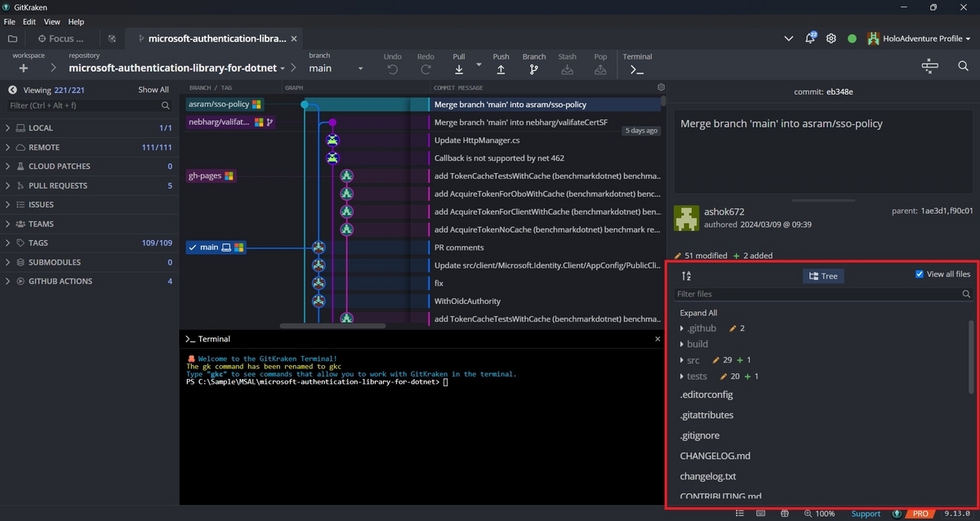The width and height of the screenshot is (980, 521).
Task: Click the Pop stash icon
Action: [600, 69]
